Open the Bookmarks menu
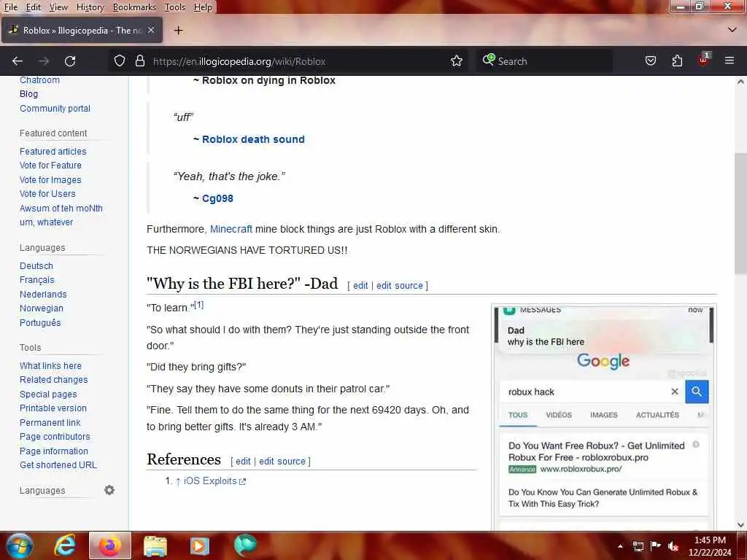 (x=134, y=7)
